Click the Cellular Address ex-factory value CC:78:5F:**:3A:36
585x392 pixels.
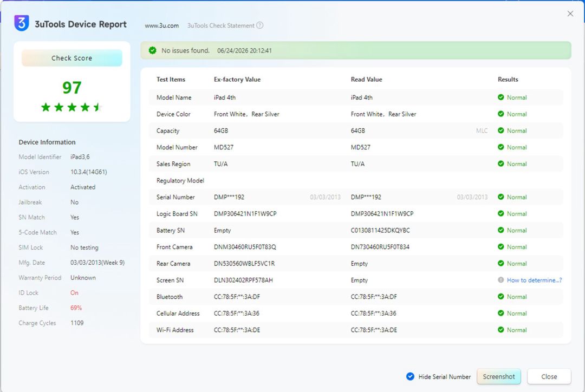pyautogui.click(x=237, y=313)
